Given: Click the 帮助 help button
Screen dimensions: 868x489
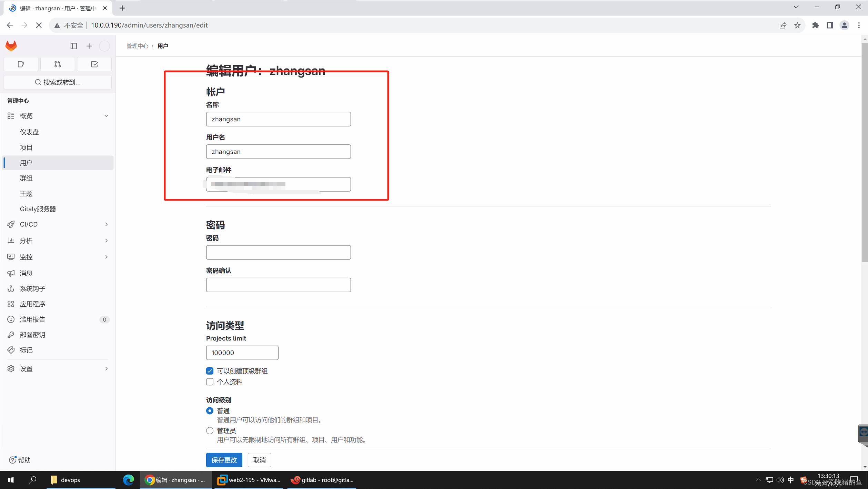Looking at the screenshot, I should 20,460.
